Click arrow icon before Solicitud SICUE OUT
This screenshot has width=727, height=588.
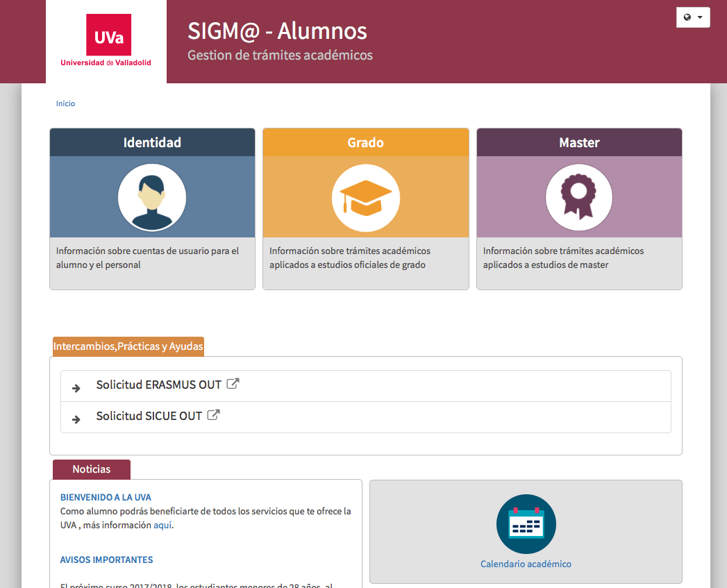click(x=76, y=419)
